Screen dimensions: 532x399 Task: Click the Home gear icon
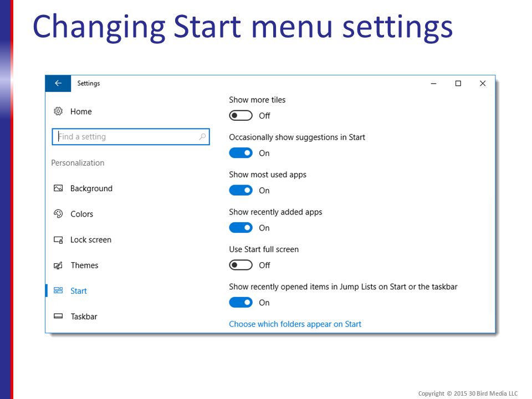tap(58, 111)
